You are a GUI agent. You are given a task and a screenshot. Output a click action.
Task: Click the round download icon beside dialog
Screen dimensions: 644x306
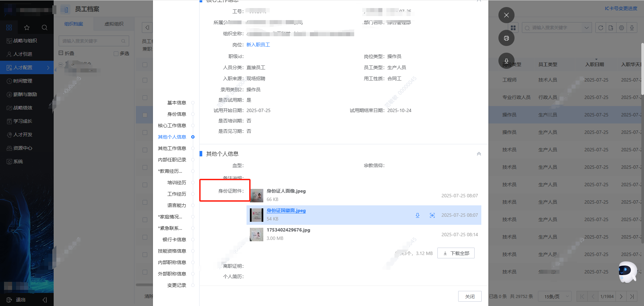[x=506, y=61]
